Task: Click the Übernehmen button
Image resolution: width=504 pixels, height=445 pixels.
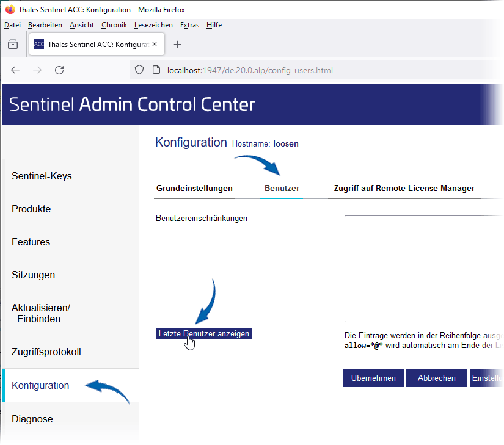Action: [373, 378]
